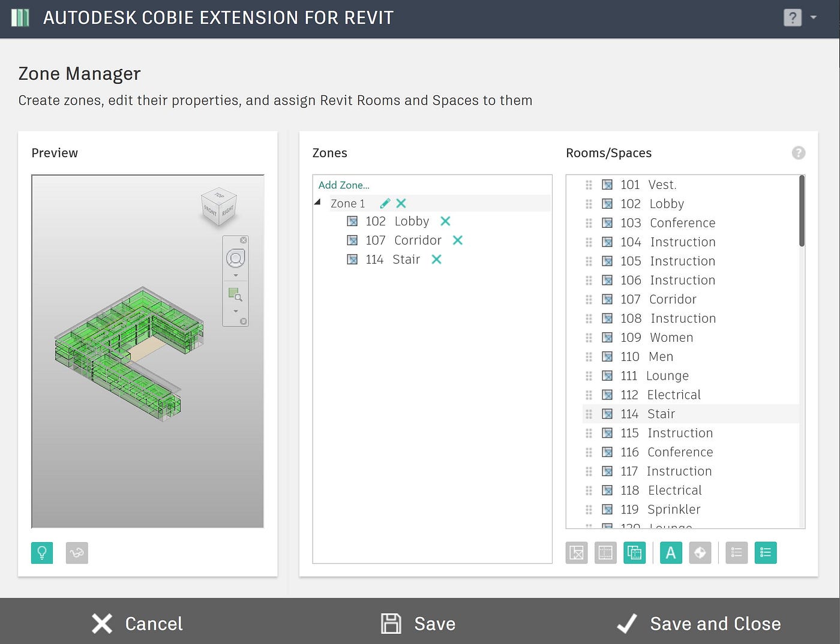Open the help dropdown arrow in title bar

click(814, 17)
